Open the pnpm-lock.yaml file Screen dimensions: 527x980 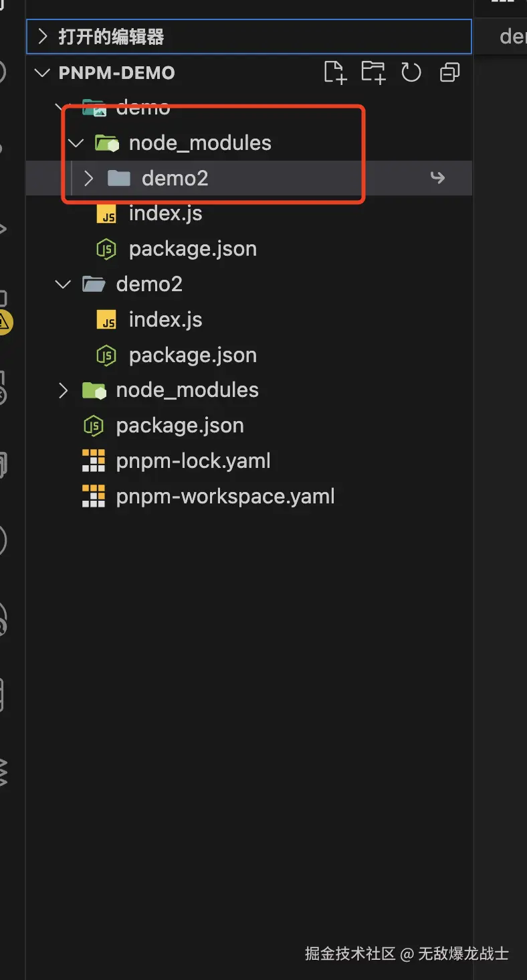193,461
